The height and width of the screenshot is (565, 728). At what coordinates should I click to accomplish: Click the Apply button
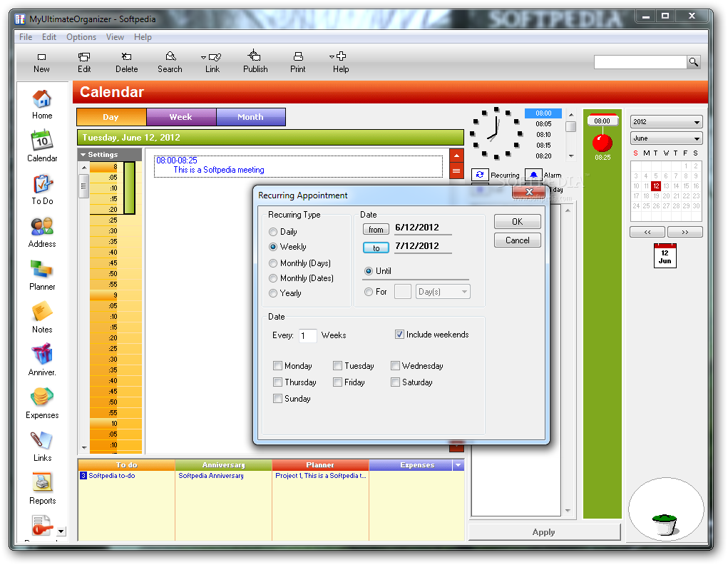pos(544,532)
